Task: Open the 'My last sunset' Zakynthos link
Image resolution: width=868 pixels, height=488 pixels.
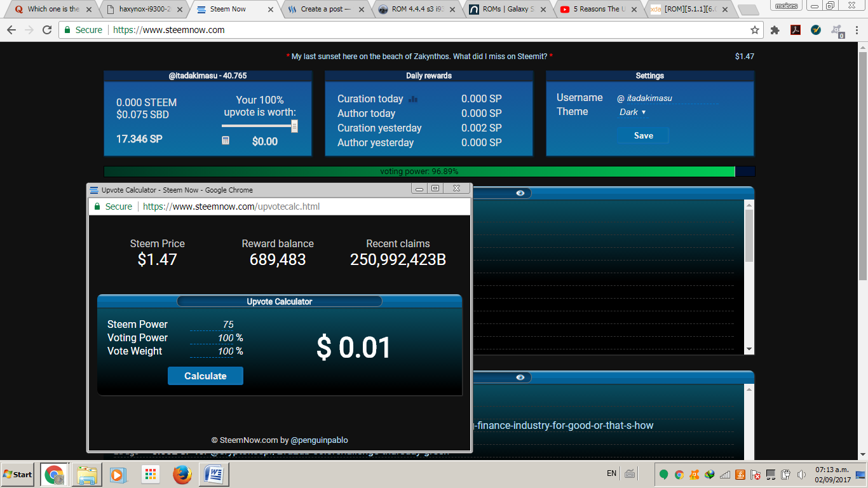Action: point(419,57)
